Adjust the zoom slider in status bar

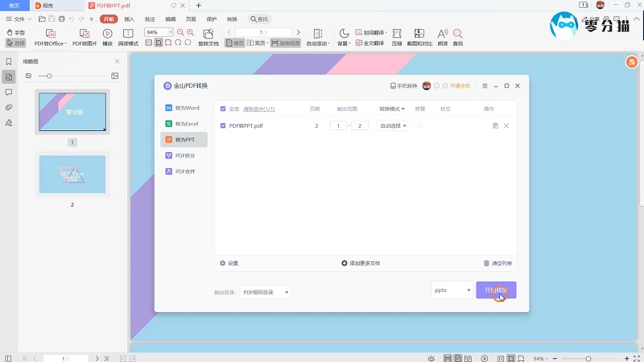(588, 359)
